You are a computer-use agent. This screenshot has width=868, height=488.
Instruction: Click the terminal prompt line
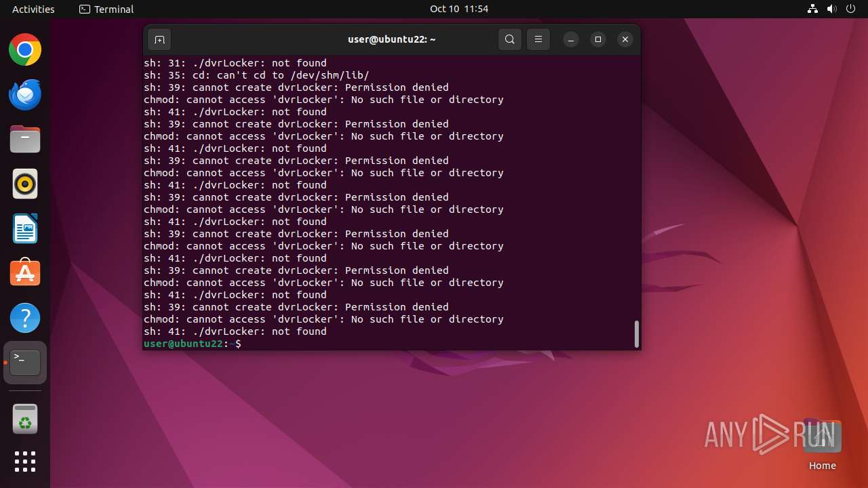tap(193, 344)
